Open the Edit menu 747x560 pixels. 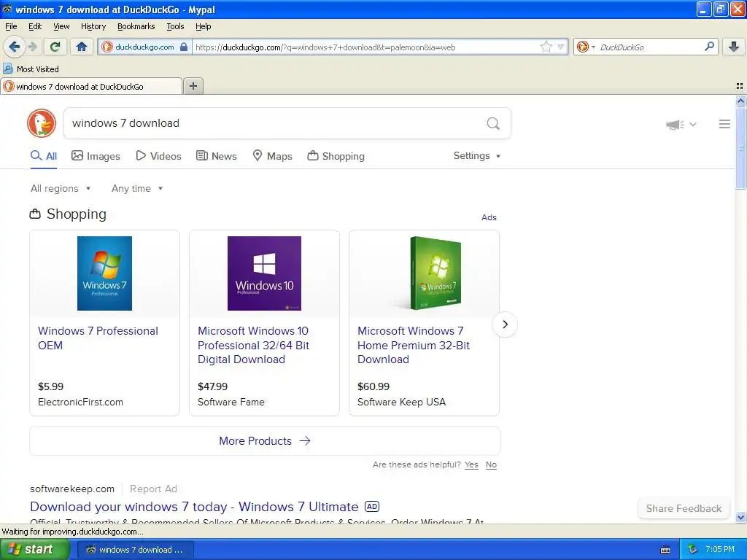[35, 26]
